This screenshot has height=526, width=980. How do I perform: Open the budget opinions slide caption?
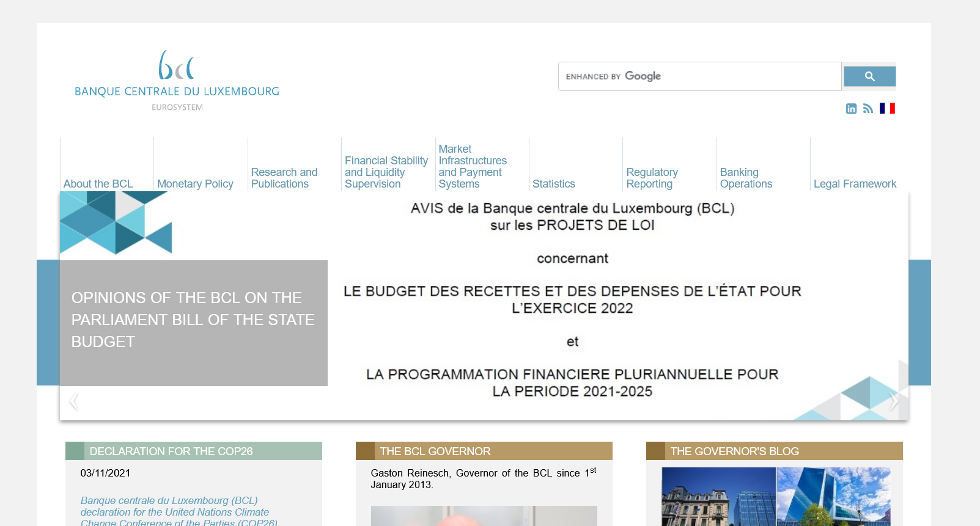point(193,320)
